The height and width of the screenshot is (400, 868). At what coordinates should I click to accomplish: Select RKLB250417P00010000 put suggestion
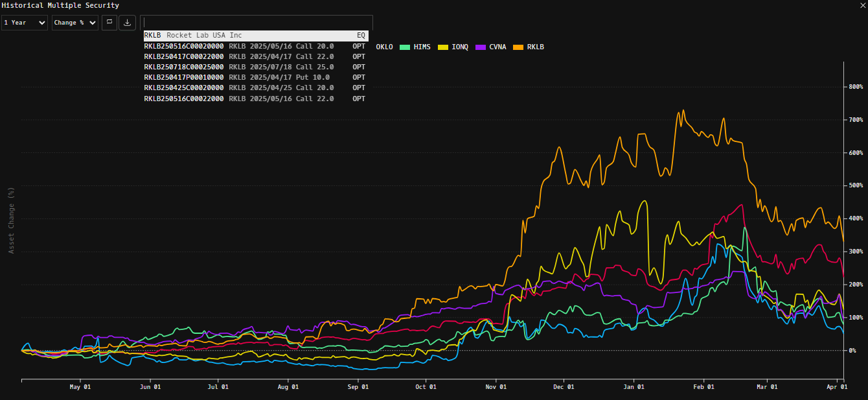click(x=256, y=78)
